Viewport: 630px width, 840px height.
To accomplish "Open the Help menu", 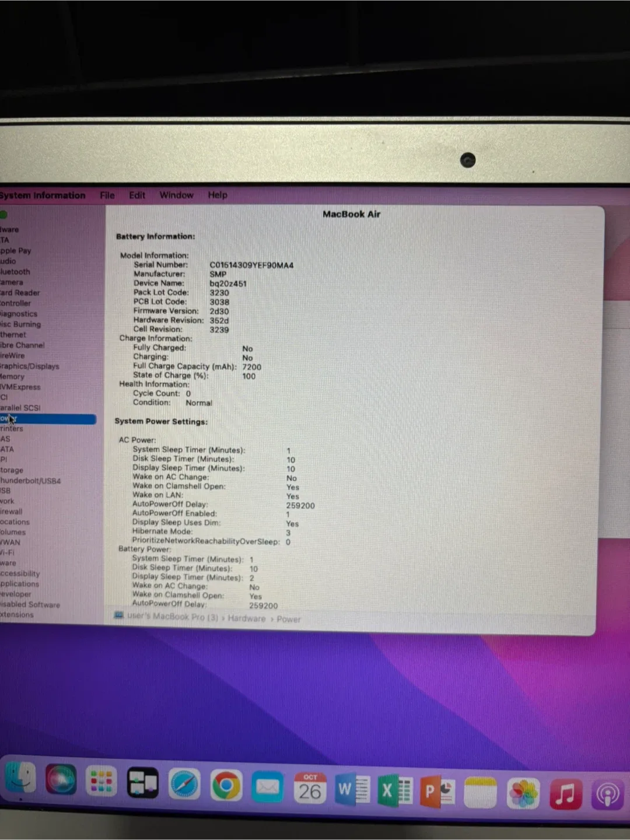I will pyautogui.click(x=217, y=195).
